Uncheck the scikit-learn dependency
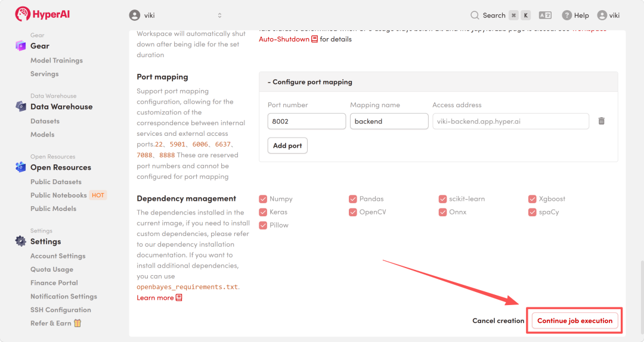This screenshot has height=342, width=644. 442,199
